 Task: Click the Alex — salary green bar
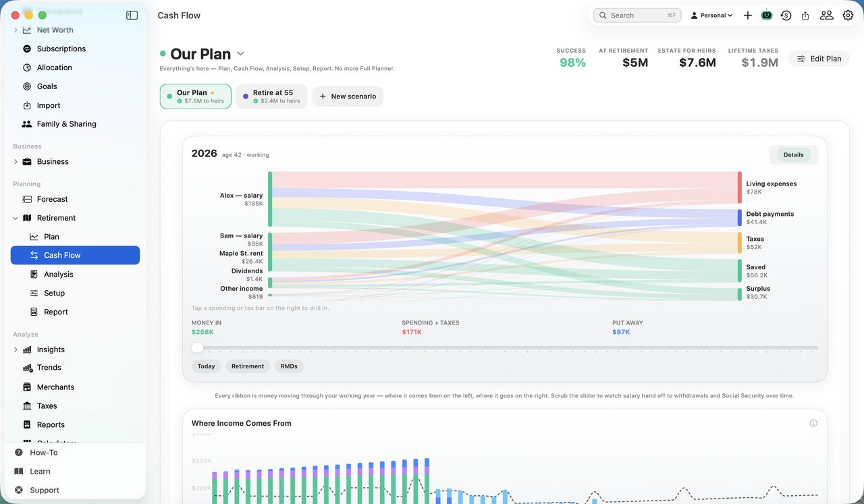pos(270,199)
